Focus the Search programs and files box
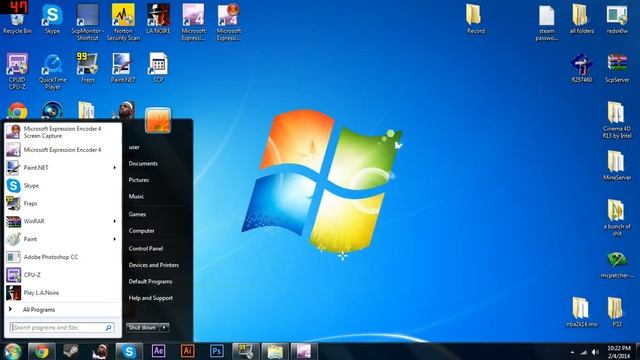The width and height of the screenshot is (640, 360). (62, 327)
